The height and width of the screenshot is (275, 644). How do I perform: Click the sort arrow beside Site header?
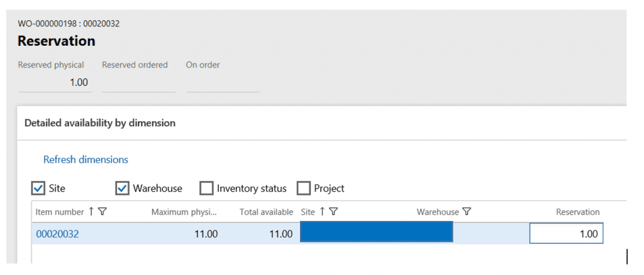[x=323, y=212]
